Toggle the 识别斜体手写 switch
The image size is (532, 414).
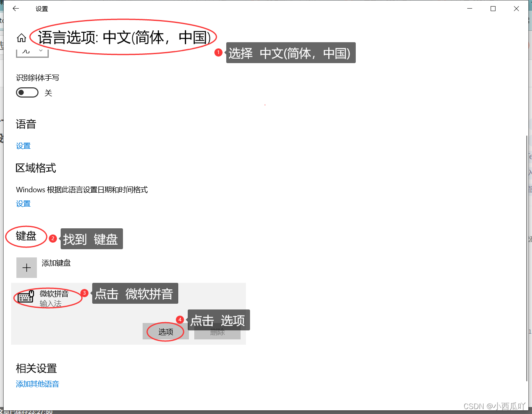[x=27, y=93]
